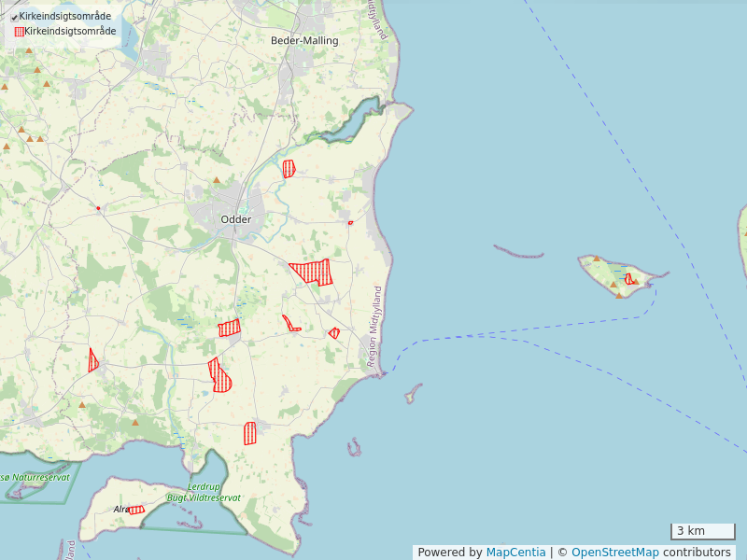Open the OpenStreetMap contributors link

tap(651, 553)
